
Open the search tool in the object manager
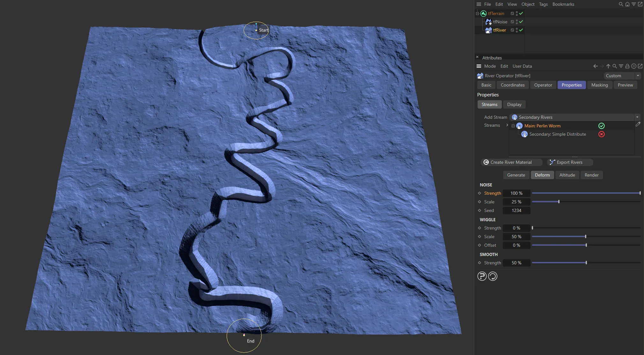[x=620, y=4]
